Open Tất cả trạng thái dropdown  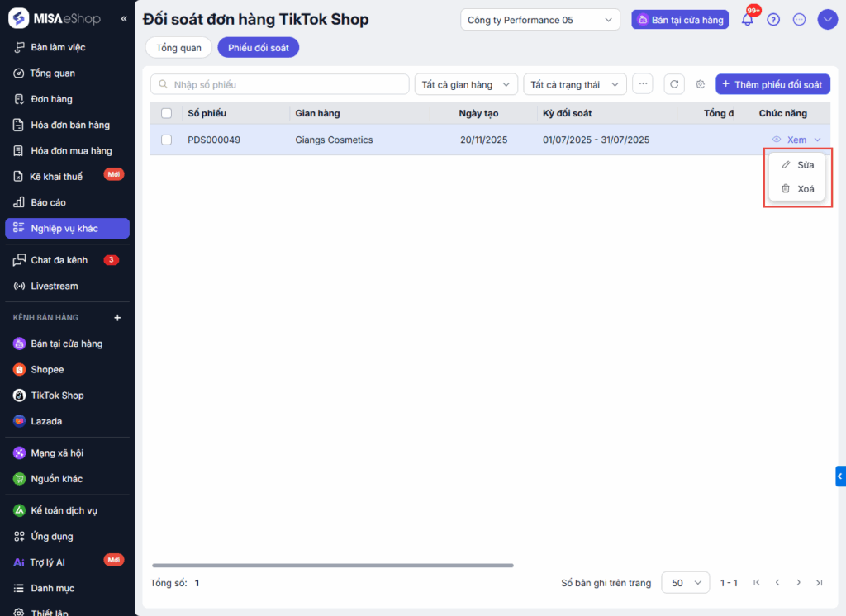pyautogui.click(x=575, y=84)
